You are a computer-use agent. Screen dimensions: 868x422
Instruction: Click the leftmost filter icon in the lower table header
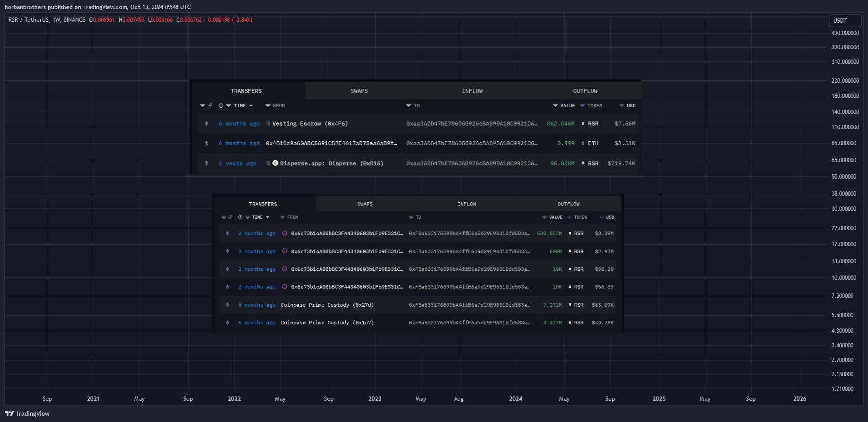(x=224, y=217)
